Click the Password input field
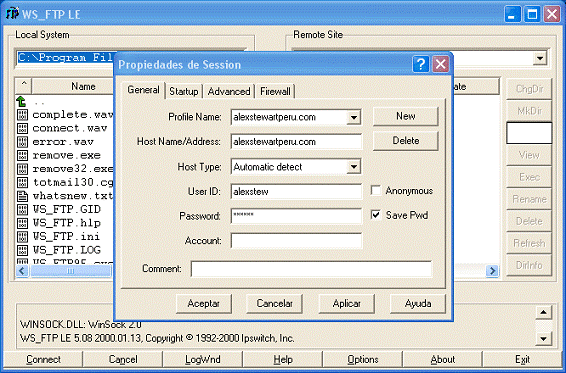The height and width of the screenshot is (373, 566). 296,216
